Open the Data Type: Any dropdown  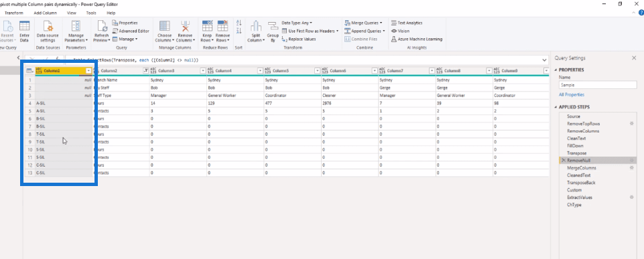pyautogui.click(x=297, y=23)
